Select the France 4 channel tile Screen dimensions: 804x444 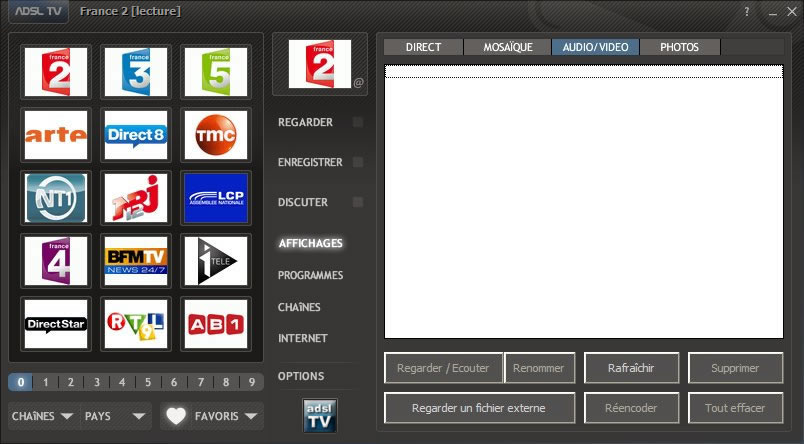[56, 261]
